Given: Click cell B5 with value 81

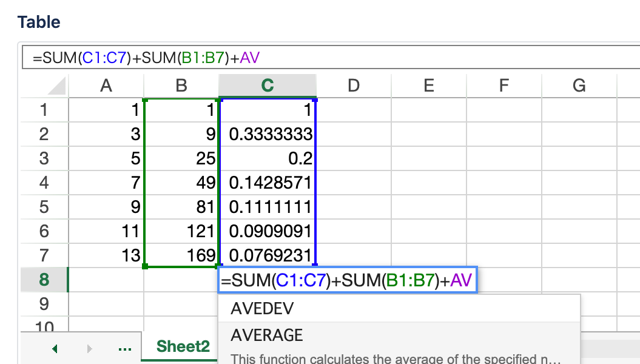Looking at the screenshot, I should [181, 207].
